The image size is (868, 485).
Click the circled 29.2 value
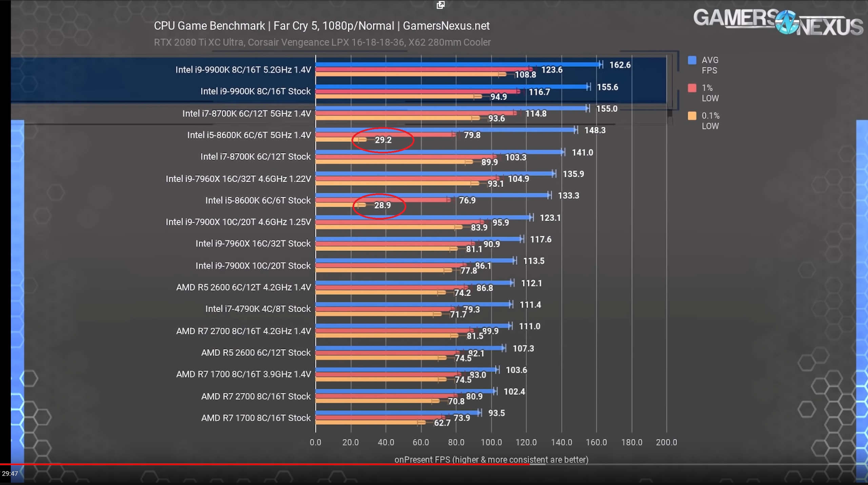click(383, 140)
